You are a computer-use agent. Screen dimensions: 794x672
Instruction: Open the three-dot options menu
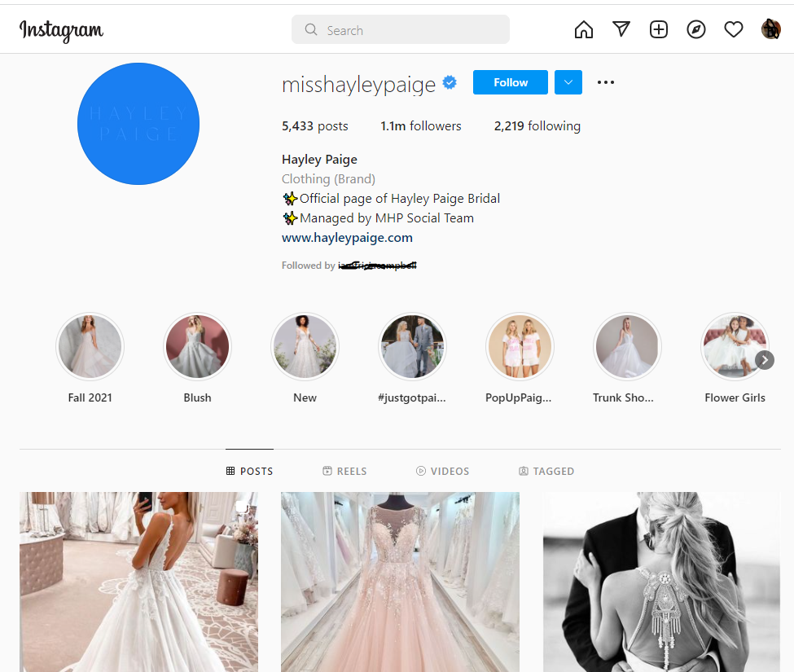606,82
